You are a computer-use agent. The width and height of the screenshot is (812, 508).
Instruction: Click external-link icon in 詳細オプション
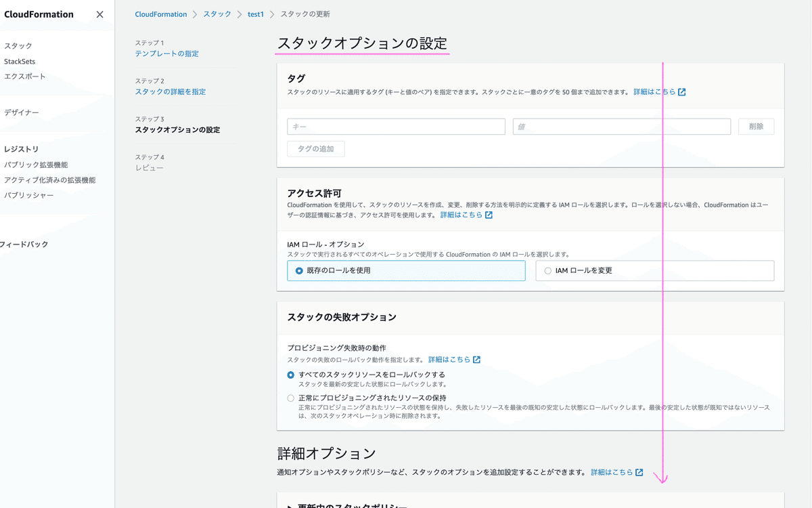coord(639,472)
